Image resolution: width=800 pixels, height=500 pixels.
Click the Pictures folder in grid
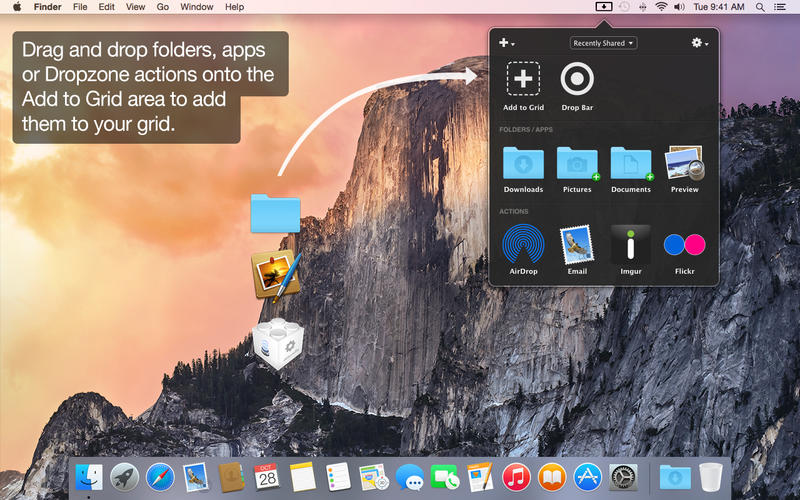pyautogui.click(x=577, y=163)
